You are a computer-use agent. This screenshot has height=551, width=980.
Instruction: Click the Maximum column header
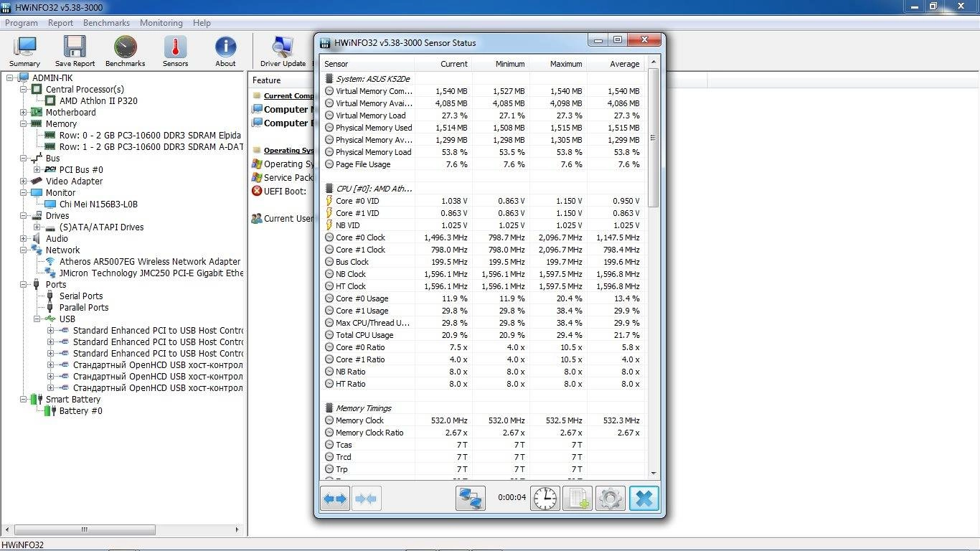point(558,64)
